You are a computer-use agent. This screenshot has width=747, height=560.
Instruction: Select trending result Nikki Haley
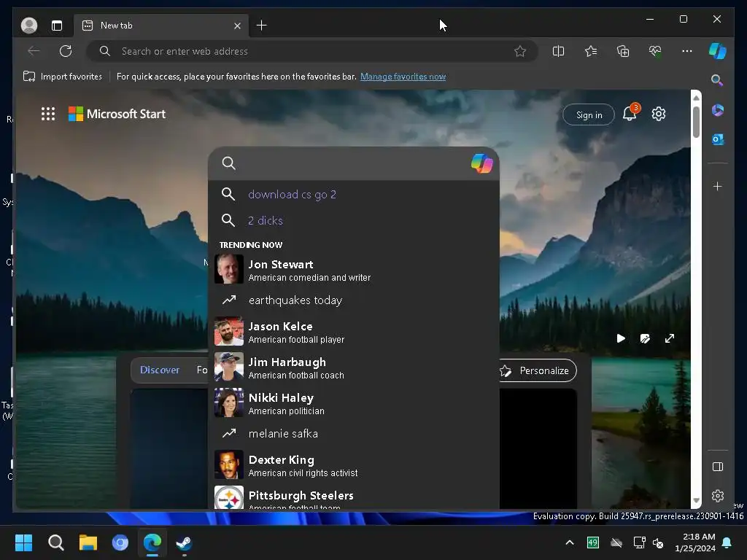354,402
